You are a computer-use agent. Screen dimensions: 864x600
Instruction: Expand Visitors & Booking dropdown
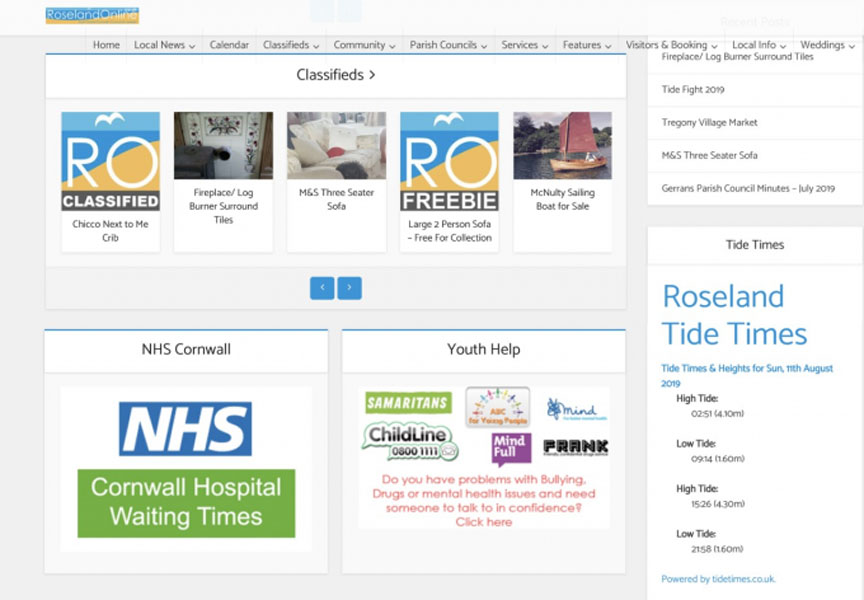[671, 45]
